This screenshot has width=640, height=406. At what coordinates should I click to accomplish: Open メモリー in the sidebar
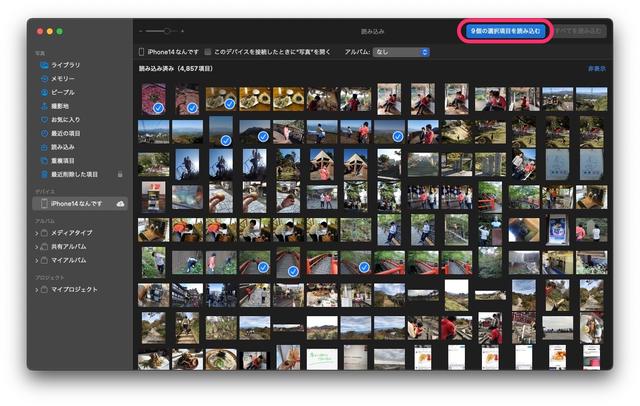pos(62,79)
